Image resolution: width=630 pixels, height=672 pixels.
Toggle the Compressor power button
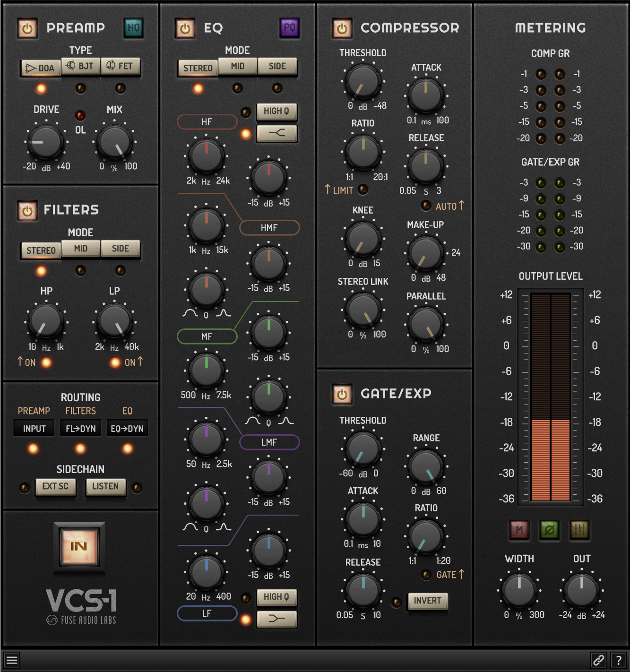[342, 28]
